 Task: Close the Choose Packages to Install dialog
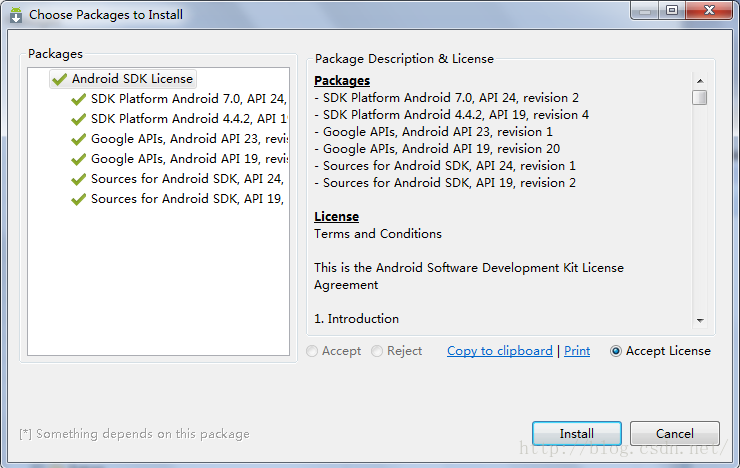[x=709, y=10]
